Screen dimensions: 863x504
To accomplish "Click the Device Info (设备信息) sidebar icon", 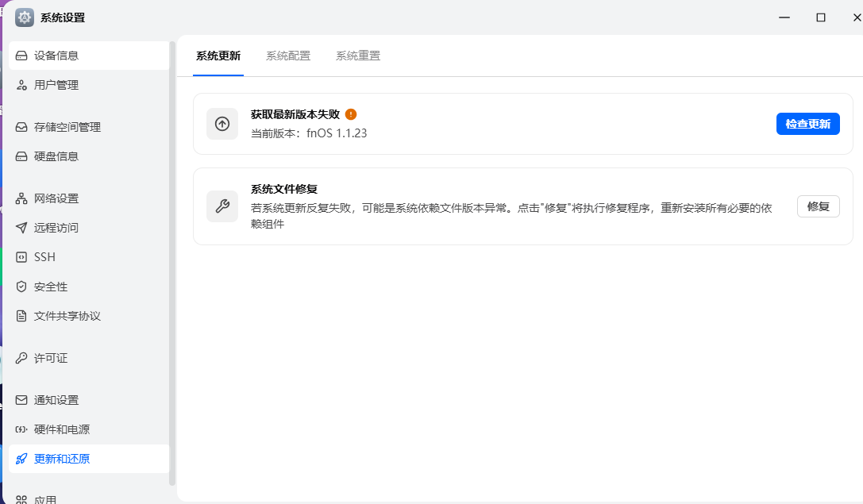I will (x=21, y=56).
